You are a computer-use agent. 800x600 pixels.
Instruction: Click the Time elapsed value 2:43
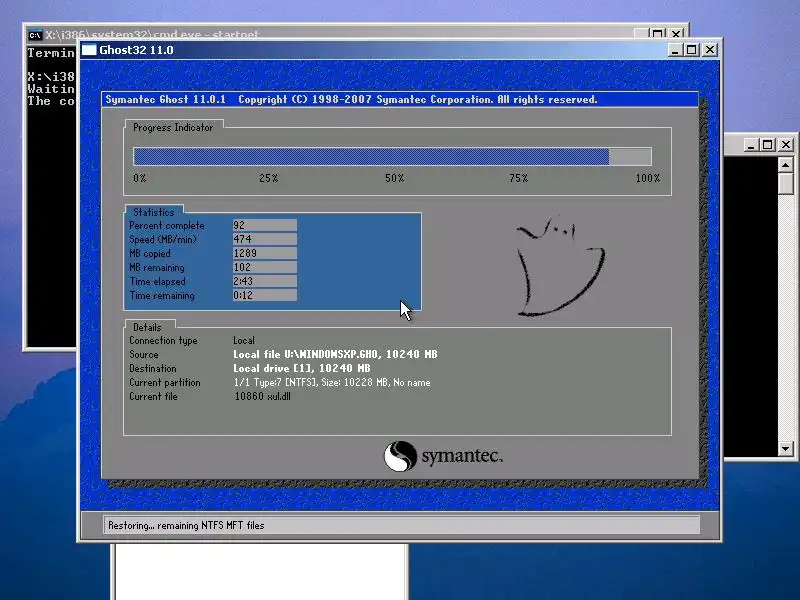click(x=265, y=281)
